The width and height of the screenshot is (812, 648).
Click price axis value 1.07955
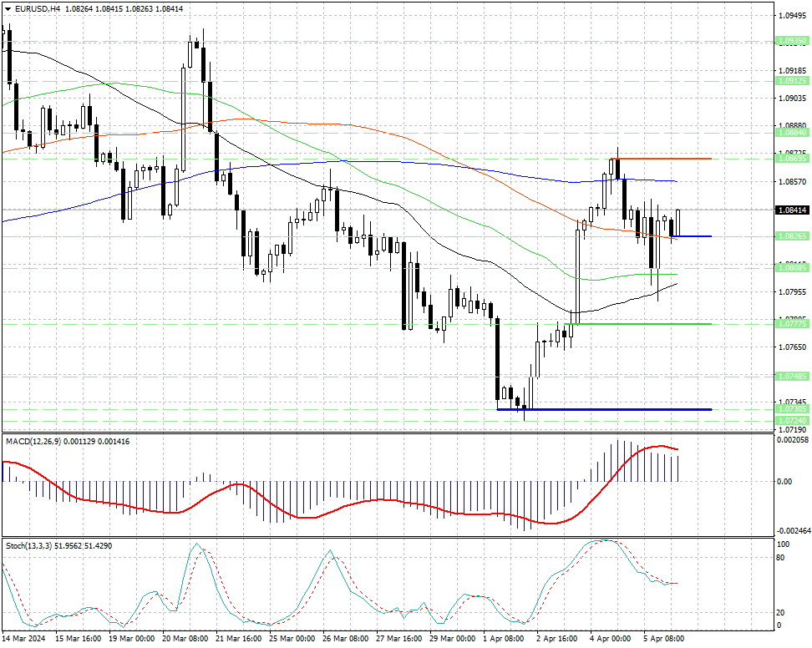[792, 292]
